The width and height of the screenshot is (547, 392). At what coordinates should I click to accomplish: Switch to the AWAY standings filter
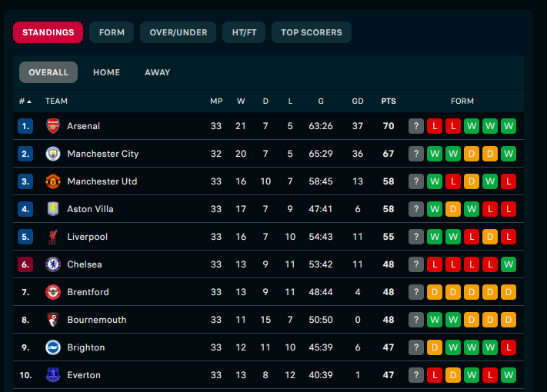pos(158,72)
